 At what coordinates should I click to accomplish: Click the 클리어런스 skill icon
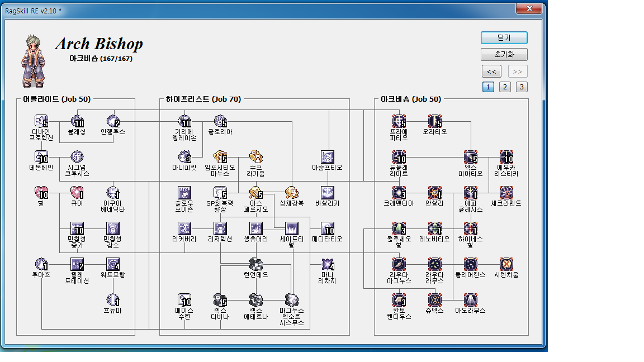tap(471, 264)
